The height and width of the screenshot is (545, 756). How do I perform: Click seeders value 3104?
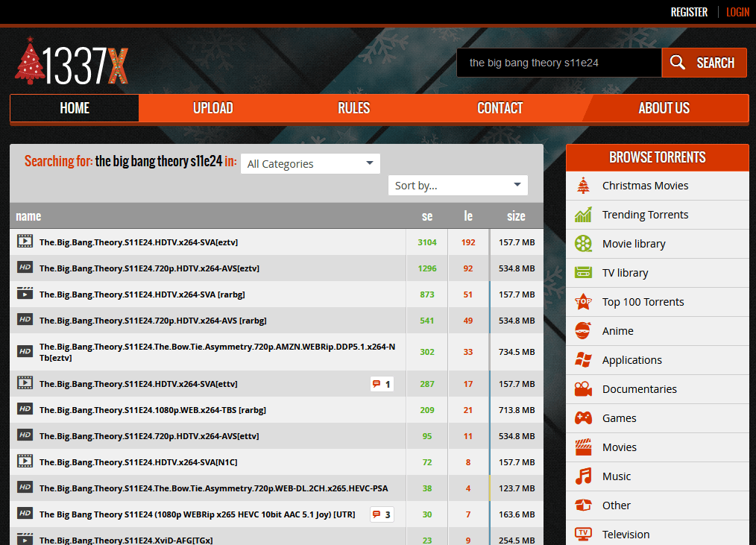(427, 242)
